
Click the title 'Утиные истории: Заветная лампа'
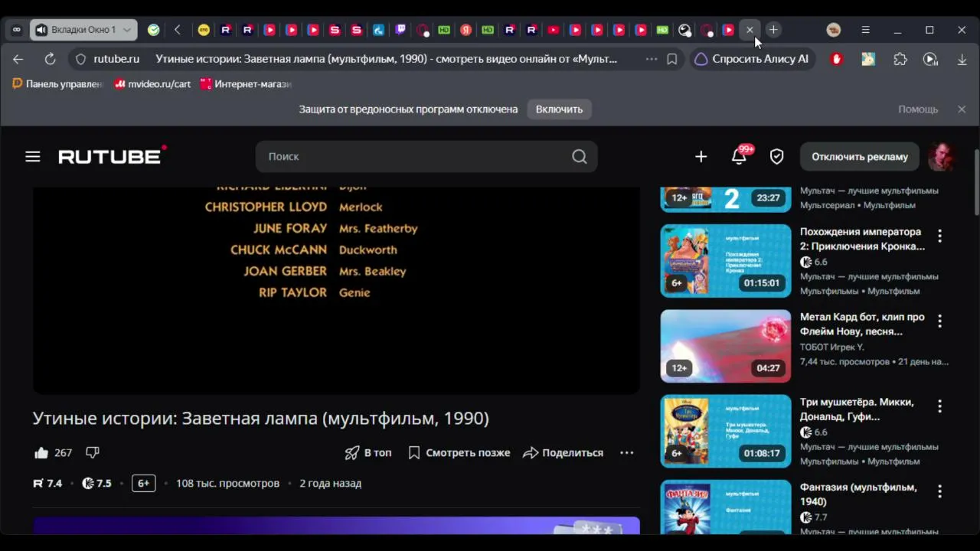[x=261, y=419]
